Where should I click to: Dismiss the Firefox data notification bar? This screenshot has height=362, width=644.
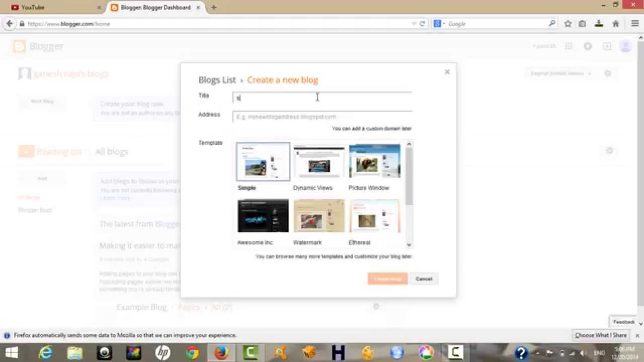point(637,335)
